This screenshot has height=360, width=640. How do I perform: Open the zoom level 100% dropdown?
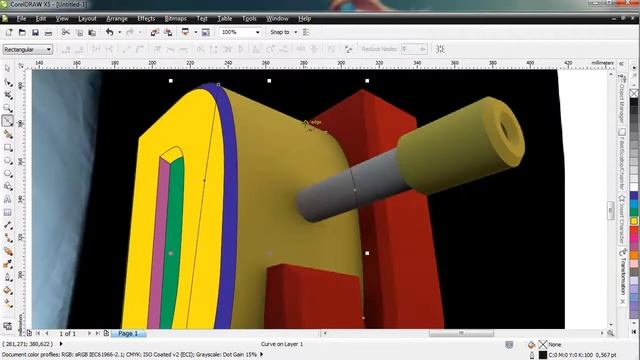click(258, 32)
